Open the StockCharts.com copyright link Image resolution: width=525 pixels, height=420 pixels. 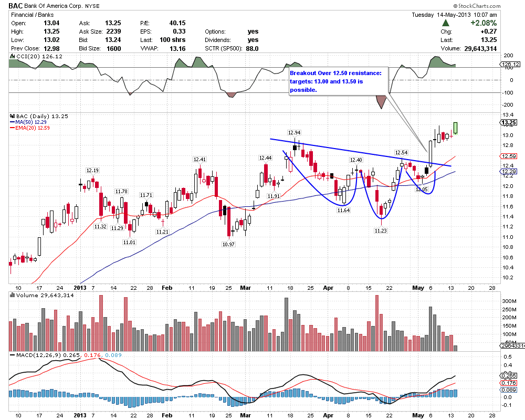click(477, 6)
